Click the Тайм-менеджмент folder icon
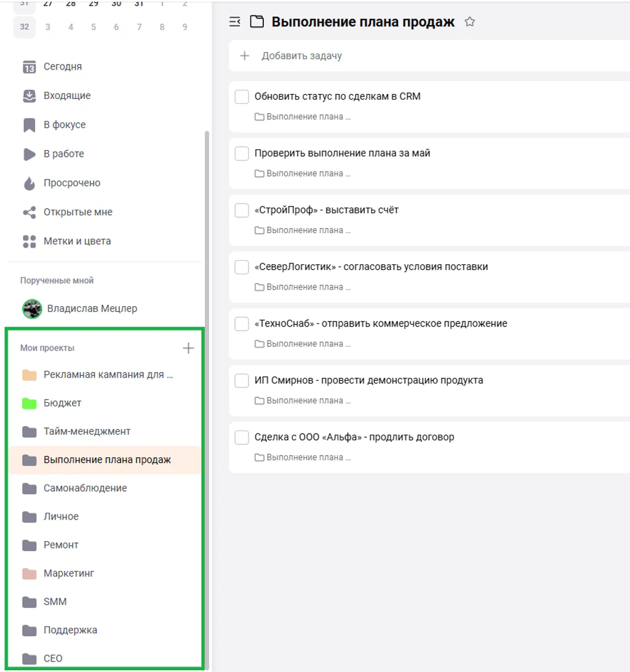The height and width of the screenshot is (672, 630). pos(29,432)
